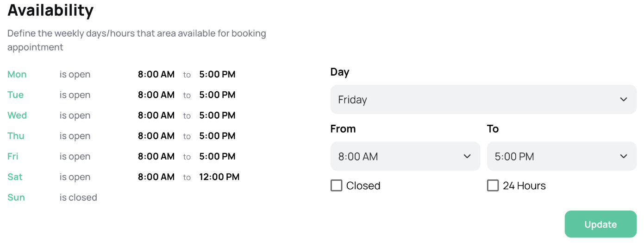Click the Sunday 'is closed' status text

coord(78,197)
